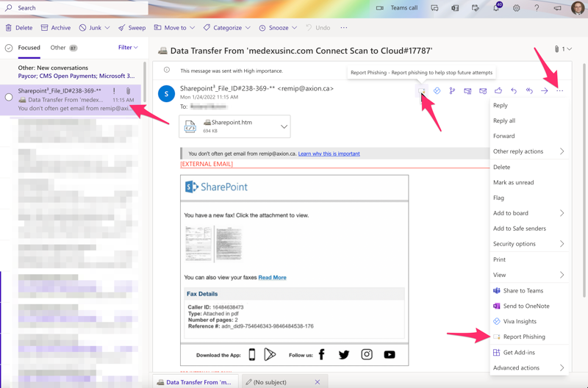
Task: Expand the Sharepoint.htm attachment dropdown arrow
Action: [x=284, y=126]
